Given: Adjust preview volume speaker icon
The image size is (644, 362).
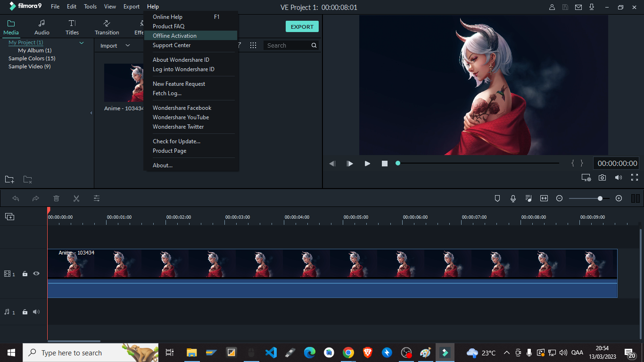Looking at the screenshot, I should pos(619,178).
